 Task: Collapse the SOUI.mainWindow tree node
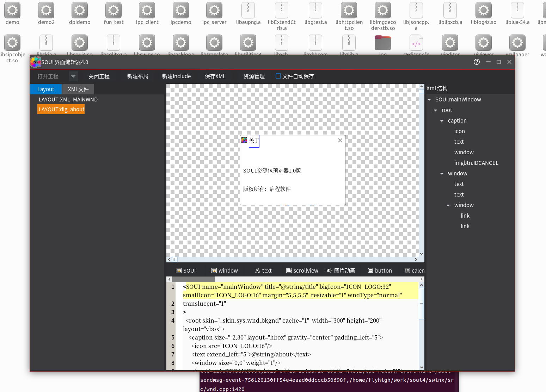[429, 100]
